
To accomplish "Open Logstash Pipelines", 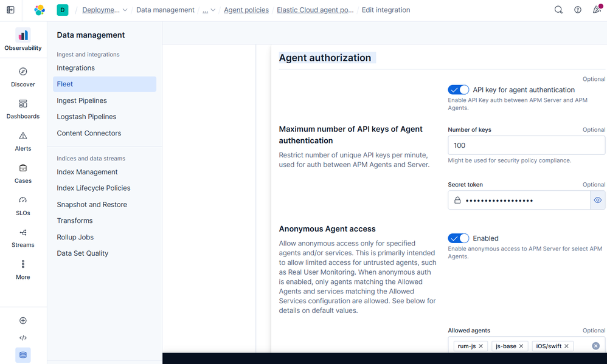I will coord(86,117).
